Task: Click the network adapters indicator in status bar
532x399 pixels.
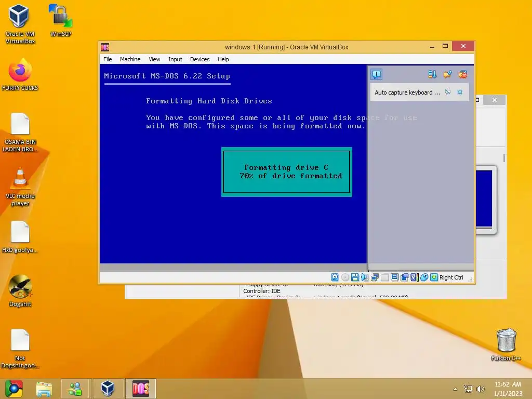Action: pos(375,277)
